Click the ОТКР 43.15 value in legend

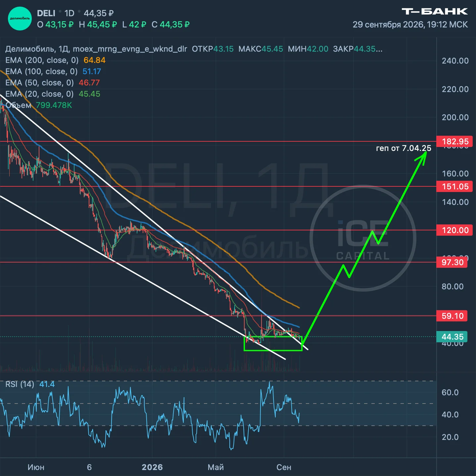click(x=213, y=49)
